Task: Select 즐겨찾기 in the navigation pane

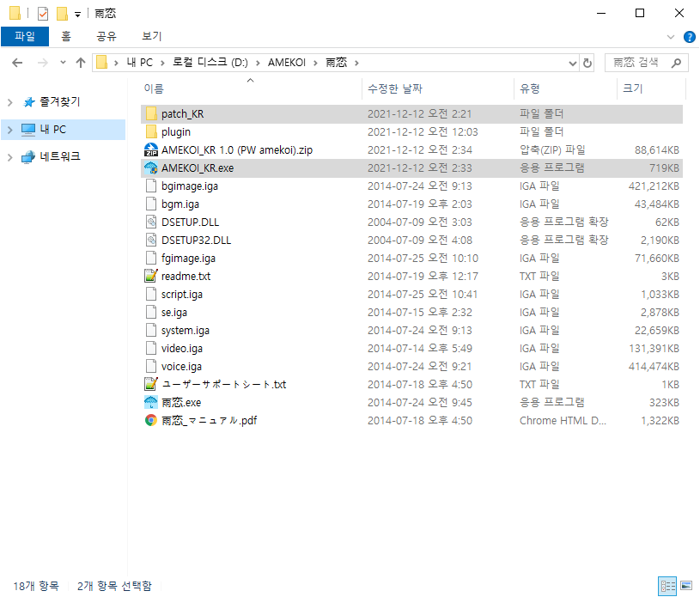Action: pyautogui.click(x=60, y=102)
